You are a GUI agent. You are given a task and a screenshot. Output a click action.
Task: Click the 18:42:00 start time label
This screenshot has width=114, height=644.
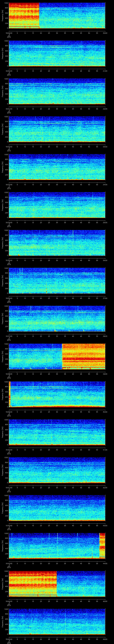(9, 525)
